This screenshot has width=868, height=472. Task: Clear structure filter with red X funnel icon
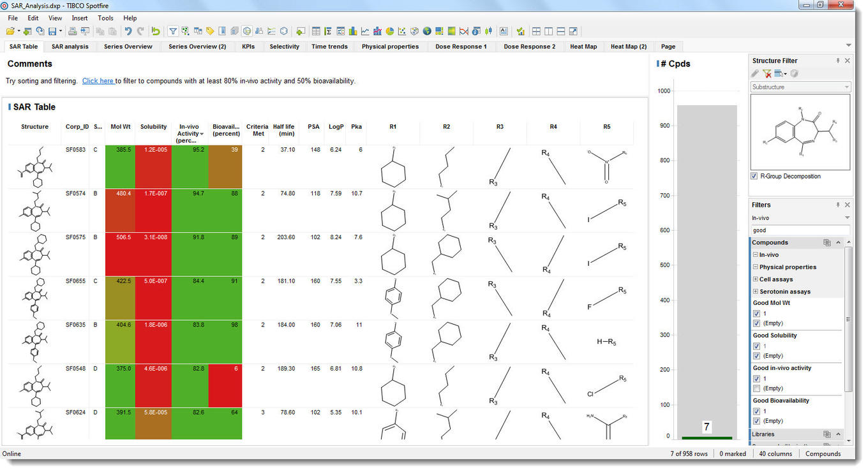pos(767,73)
